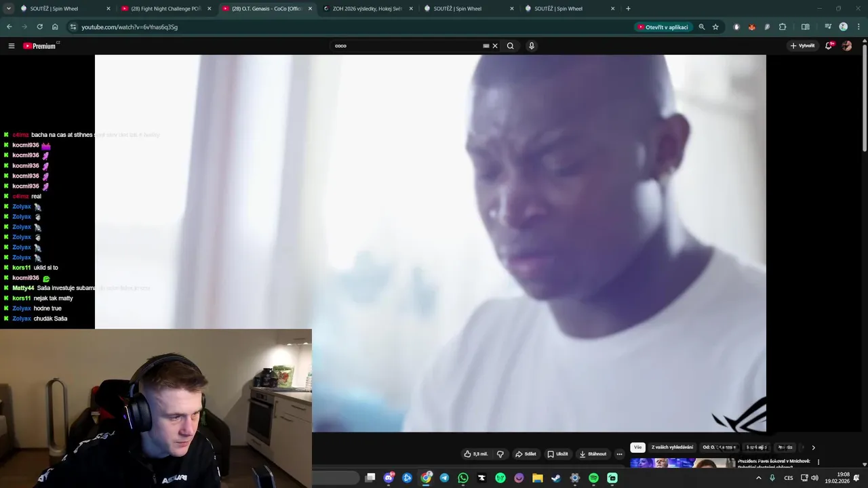Open Telegram from the taskbar
The width and height of the screenshot is (868, 488).
(444, 478)
